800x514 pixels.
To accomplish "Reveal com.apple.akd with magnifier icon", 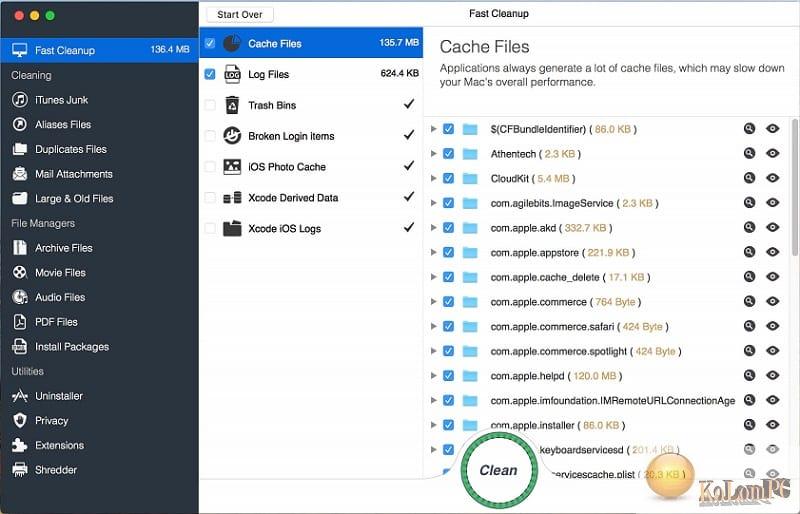I will coord(749,227).
